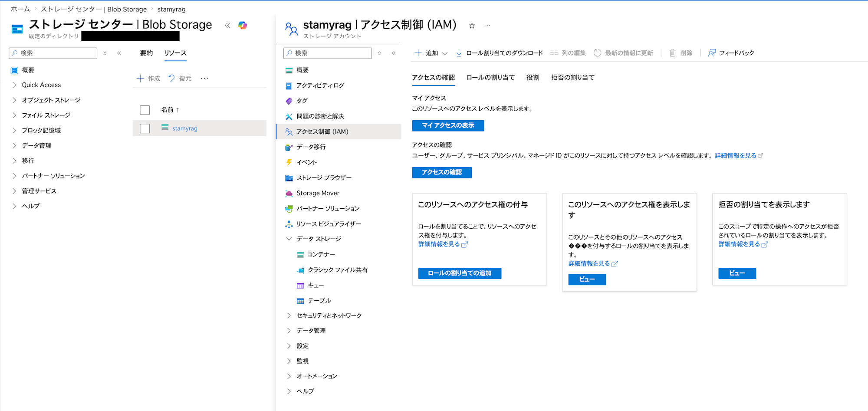Click the Storage Mover icon
This screenshot has height=411, width=868.
289,193
